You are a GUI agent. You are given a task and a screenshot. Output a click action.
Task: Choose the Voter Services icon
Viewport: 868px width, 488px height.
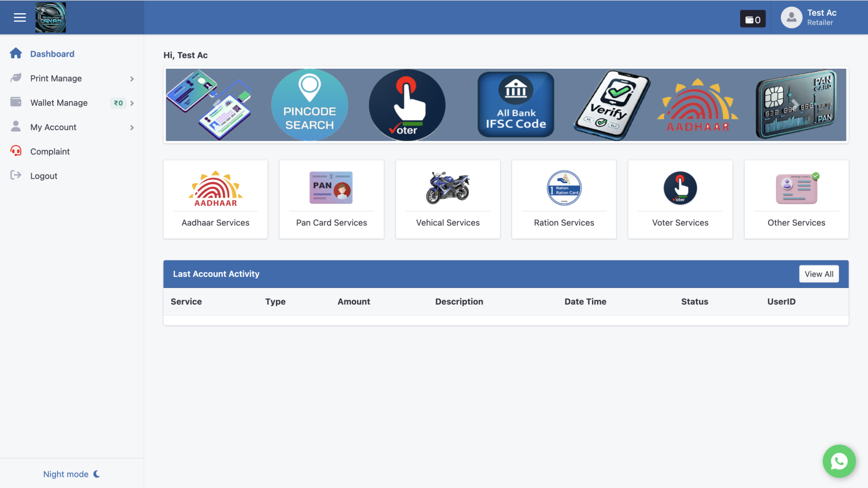click(x=680, y=188)
